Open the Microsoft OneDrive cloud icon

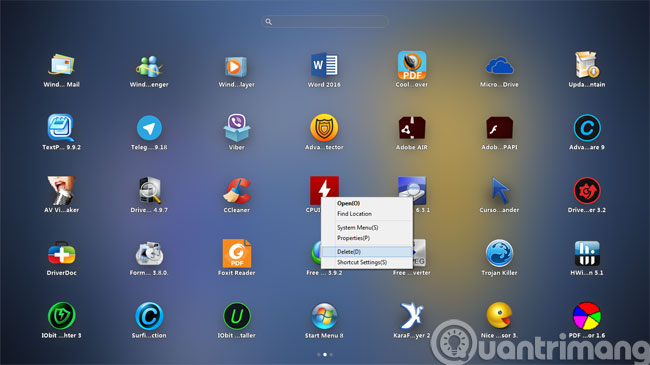pyautogui.click(x=499, y=66)
